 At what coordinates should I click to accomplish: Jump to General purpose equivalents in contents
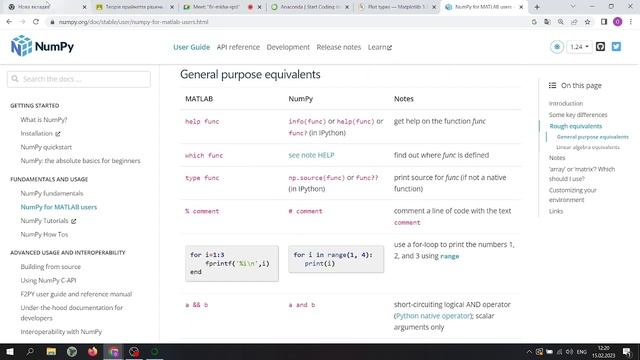592,137
